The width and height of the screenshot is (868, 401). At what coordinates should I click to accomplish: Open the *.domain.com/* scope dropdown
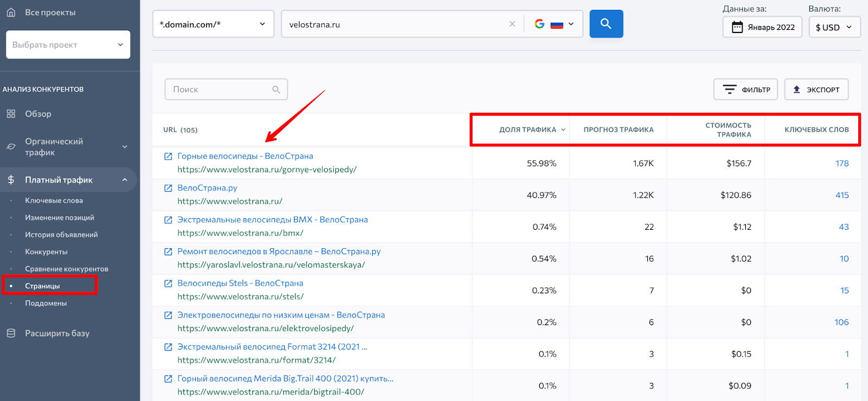(213, 24)
